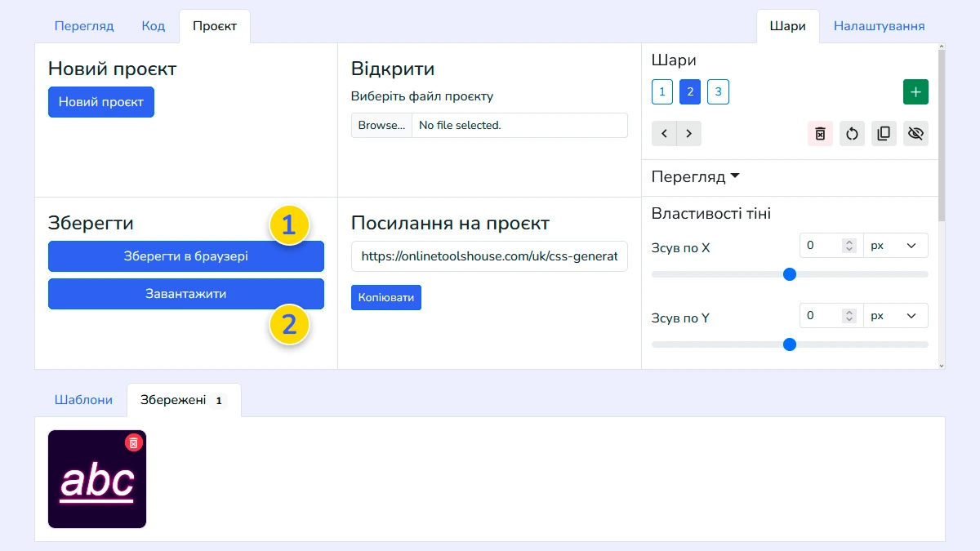Switch to the Код tab
Image resolution: width=980 pixels, height=551 pixels.
pos(153,25)
